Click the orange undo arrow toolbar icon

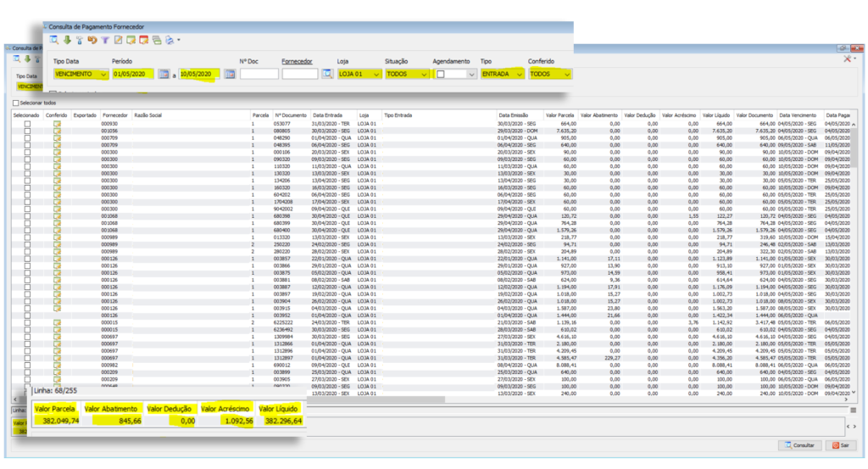coord(92,40)
